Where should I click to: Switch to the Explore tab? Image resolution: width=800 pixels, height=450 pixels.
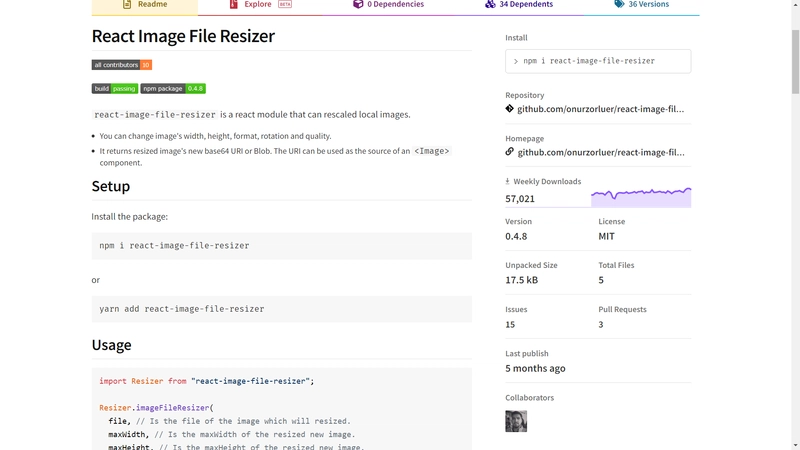tap(260, 5)
